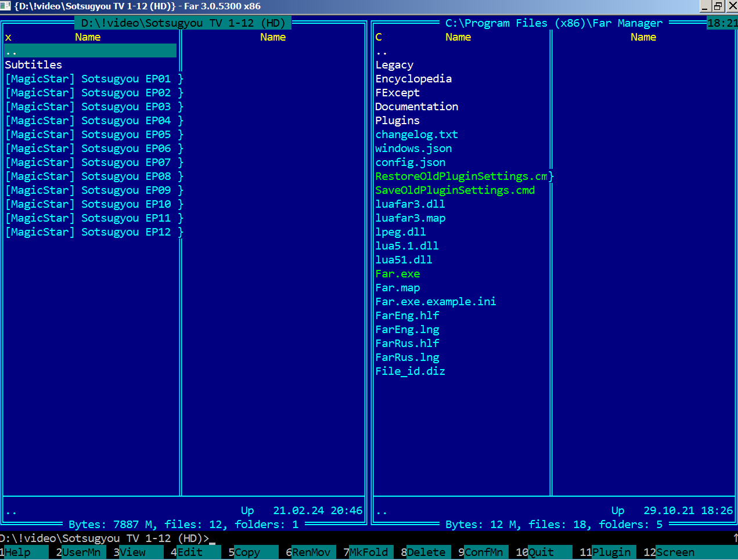Select [MagicStar] Sotsugyou EP12 file
The height and width of the screenshot is (560, 738).
pyautogui.click(x=91, y=232)
